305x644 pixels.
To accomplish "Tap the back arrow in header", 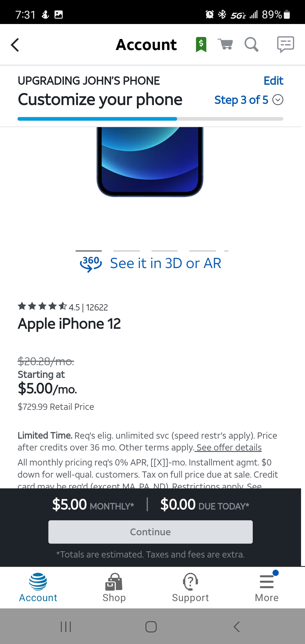I will [15, 45].
